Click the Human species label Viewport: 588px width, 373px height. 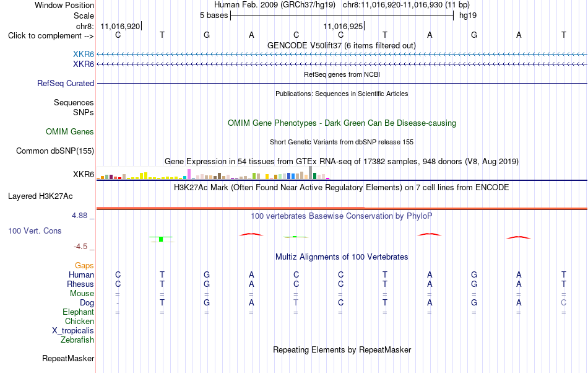[81, 274]
